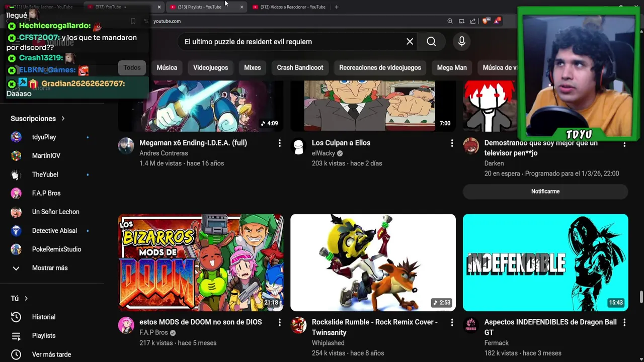
Task: Click the Ver más tarde clock icon
Action: [x=16, y=354]
